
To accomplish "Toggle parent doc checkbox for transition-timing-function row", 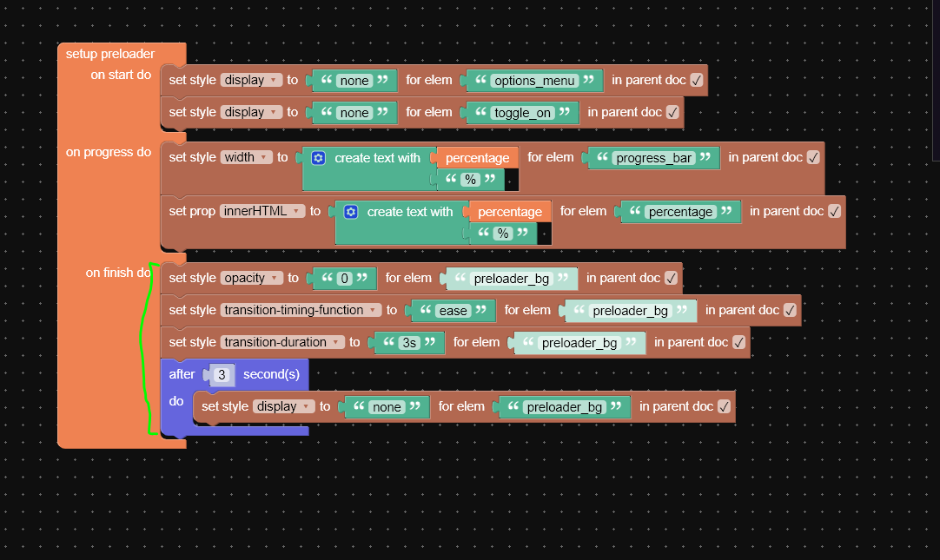I will (790, 310).
